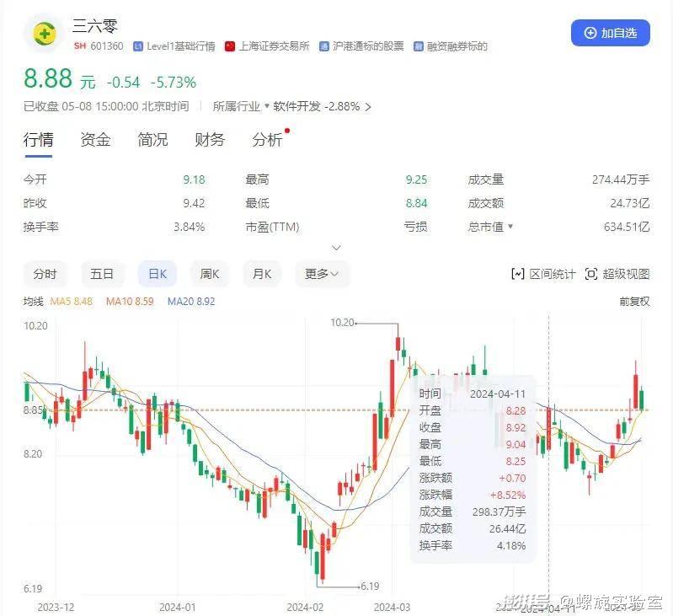This screenshot has height=616, width=673.
Task: Click the plus icon in 加自选 button
Action: 589,33
